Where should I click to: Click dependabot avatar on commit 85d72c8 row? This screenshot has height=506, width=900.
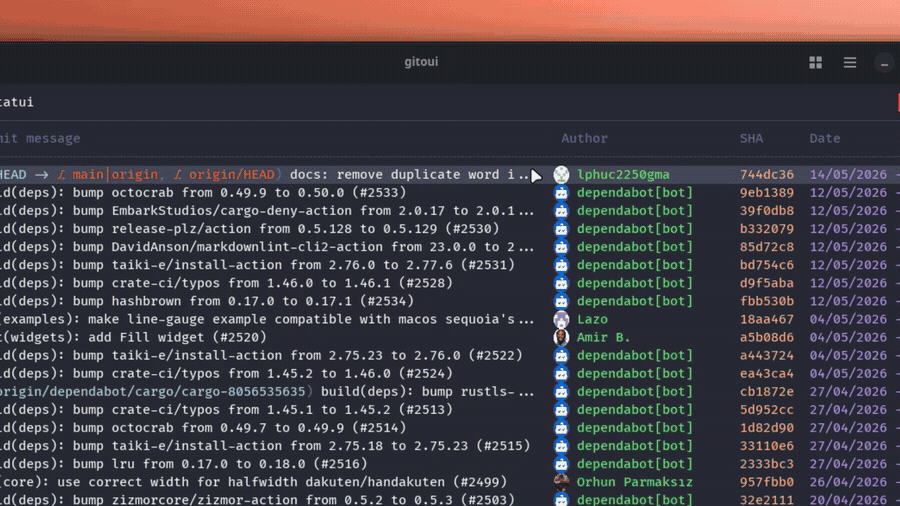561,247
